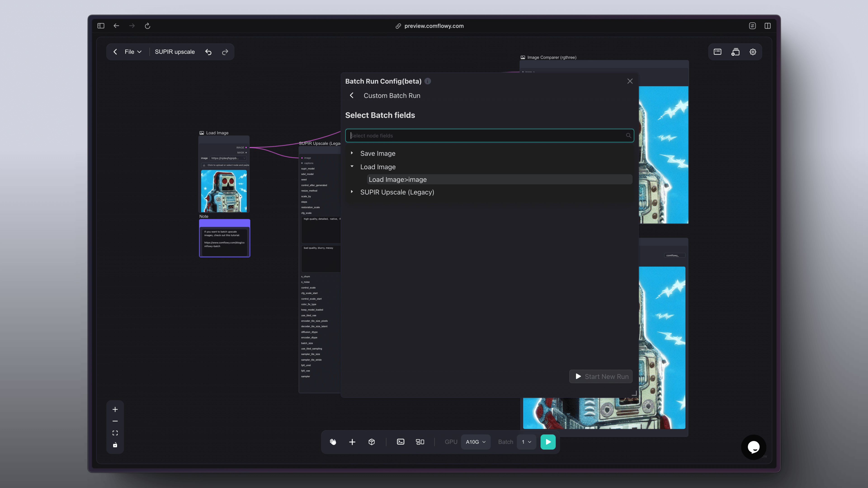Click the browser forward arrow
Viewport: 868px width, 488px height.
[132, 26]
